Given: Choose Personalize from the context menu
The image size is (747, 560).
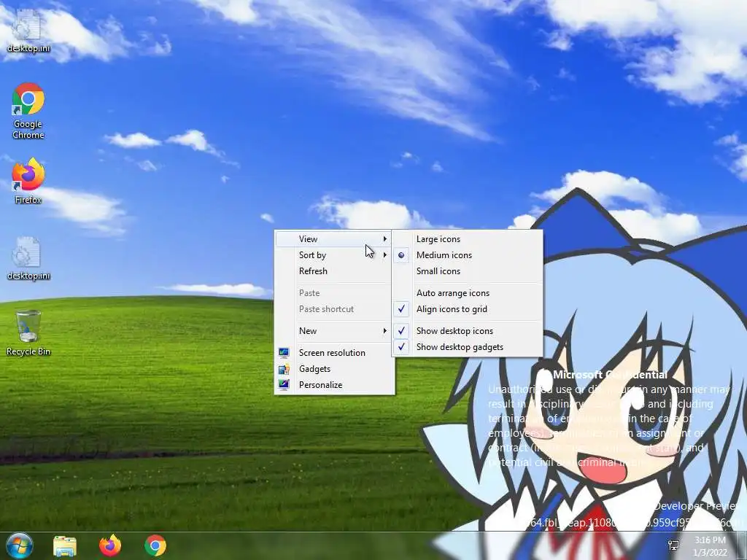Looking at the screenshot, I should click(333, 385).
